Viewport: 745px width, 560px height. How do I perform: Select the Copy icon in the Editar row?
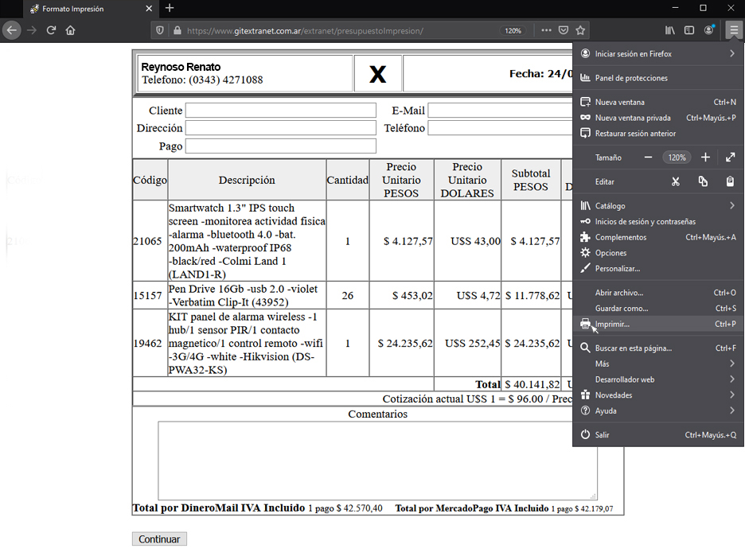[x=701, y=181]
